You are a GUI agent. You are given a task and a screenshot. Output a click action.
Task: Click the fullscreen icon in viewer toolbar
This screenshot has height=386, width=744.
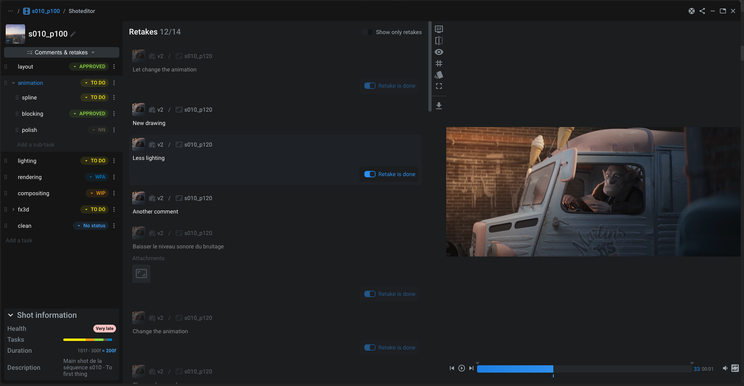(439, 86)
